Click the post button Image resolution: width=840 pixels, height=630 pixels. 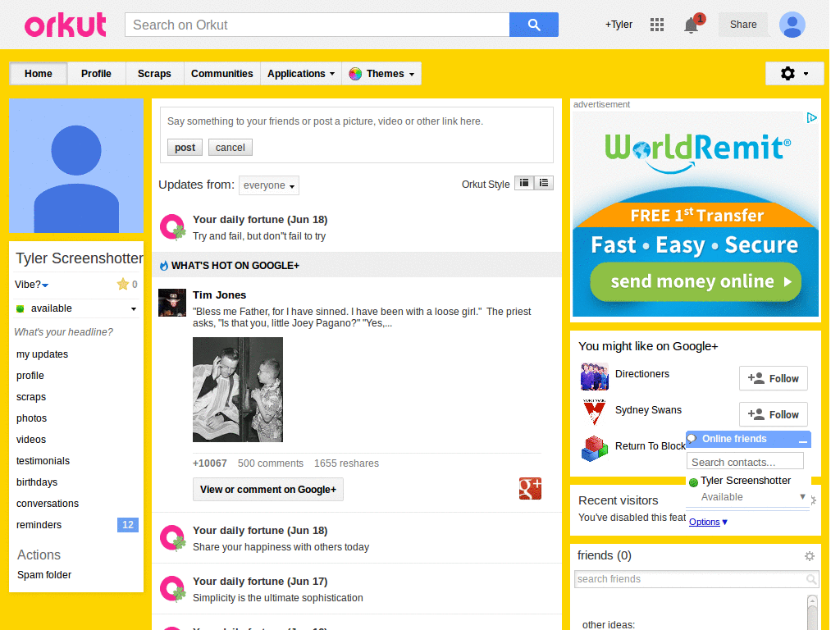tap(185, 148)
